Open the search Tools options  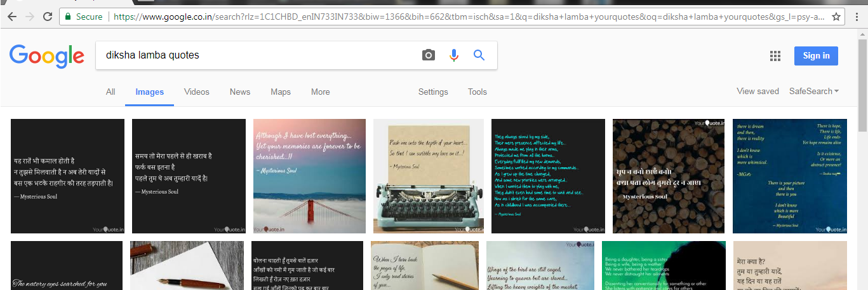click(477, 92)
